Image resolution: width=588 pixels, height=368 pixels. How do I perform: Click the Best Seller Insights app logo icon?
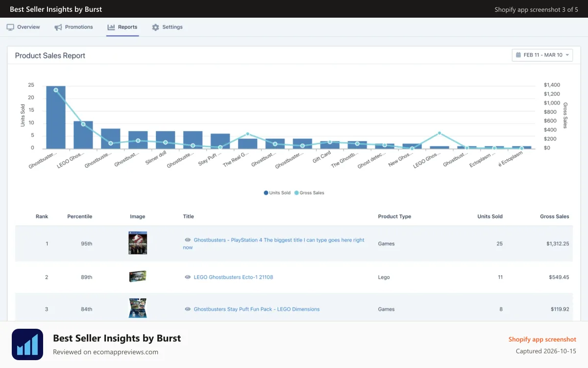(x=27, y=344)
